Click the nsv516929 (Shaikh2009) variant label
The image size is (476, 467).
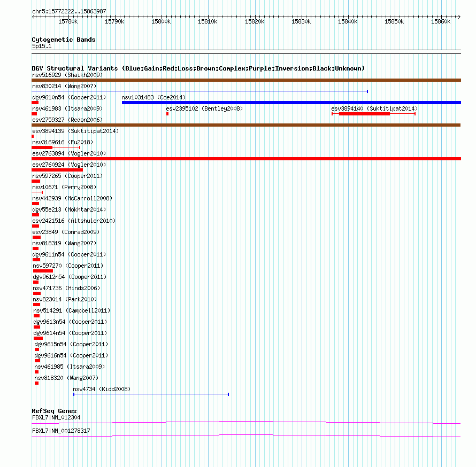coord(67,75)
